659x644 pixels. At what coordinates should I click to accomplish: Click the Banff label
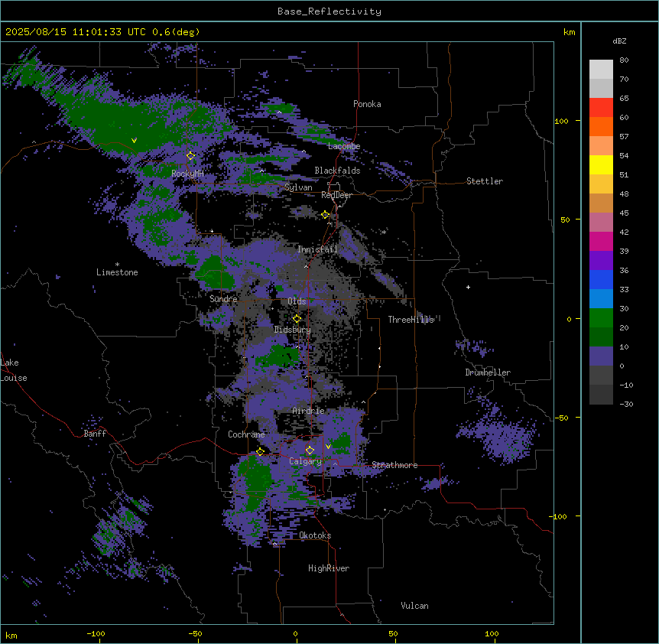95,434
